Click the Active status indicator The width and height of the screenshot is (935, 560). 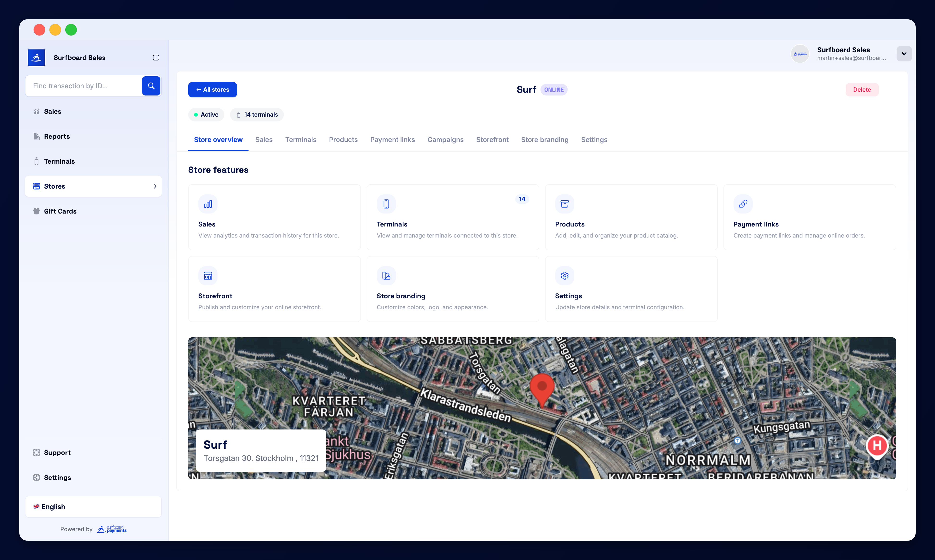pyautogui.click(x=206, y=114)
